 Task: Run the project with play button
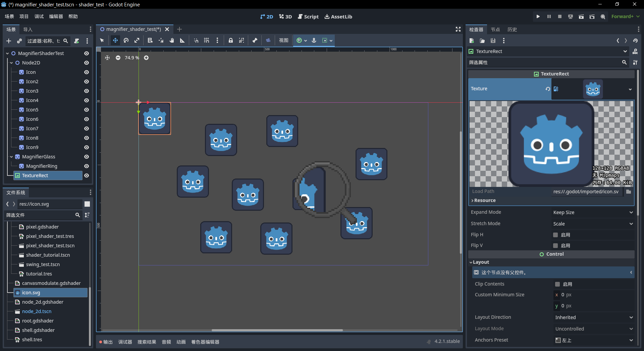(x=538, y=16)
